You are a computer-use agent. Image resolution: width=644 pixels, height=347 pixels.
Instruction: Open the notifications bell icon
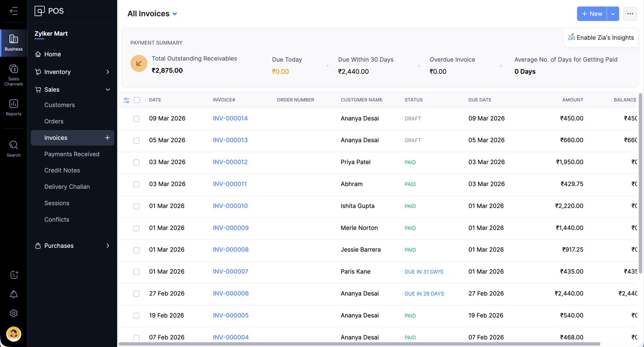pyautogui.click(x=14, y=294)
